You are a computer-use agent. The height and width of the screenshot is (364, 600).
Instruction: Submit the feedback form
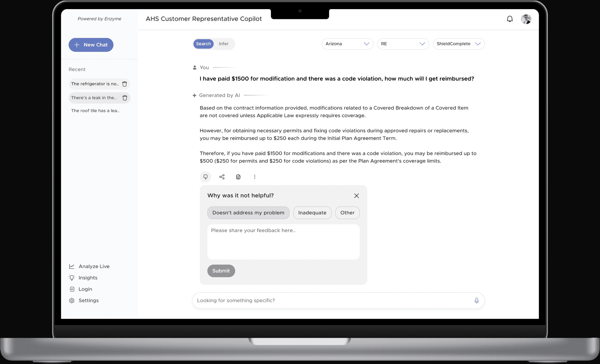click(x=221, y=271)
